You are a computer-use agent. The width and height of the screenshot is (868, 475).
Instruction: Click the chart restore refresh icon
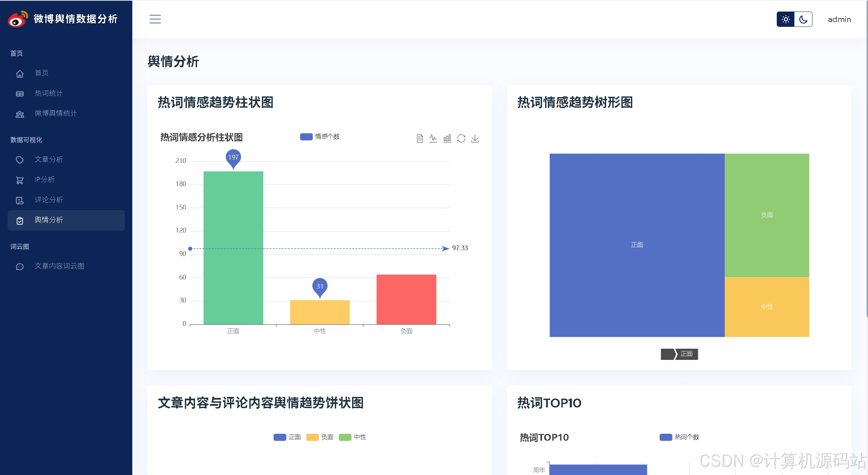(x=461, y=138)
